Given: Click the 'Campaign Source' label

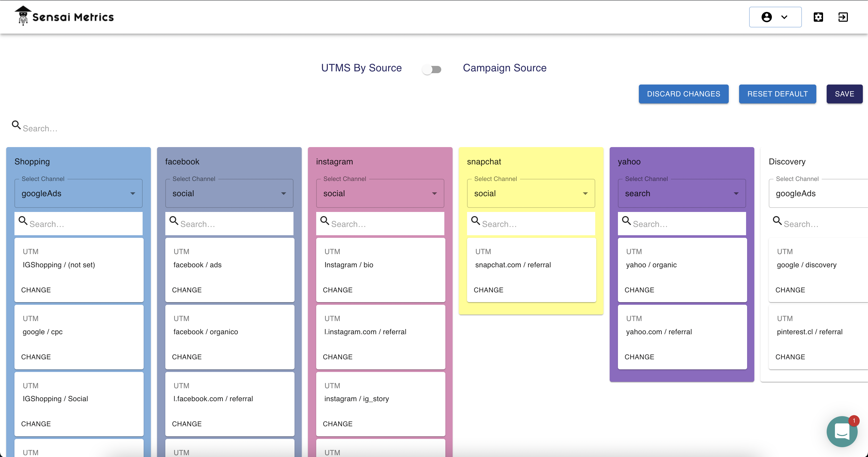Looking at the screenshot, I should 505,68.
